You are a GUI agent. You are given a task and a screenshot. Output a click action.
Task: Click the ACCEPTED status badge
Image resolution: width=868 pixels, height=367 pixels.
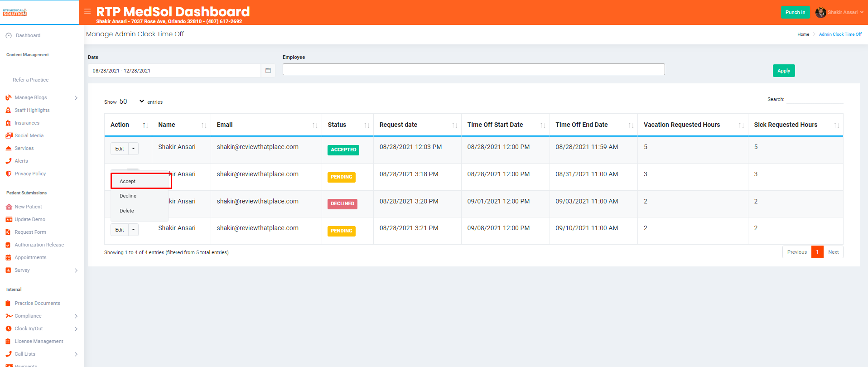coord(343,150)
